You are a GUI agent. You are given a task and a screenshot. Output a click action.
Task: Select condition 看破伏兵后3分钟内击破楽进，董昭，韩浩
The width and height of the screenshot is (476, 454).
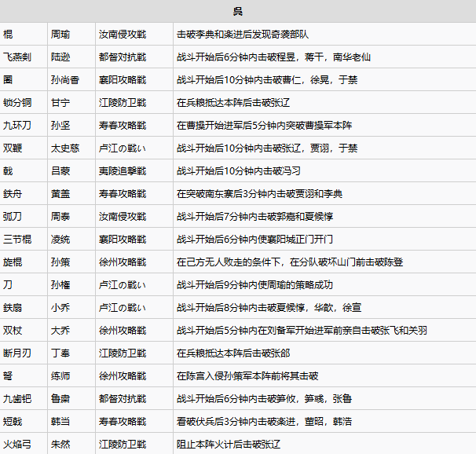[264, 421]
